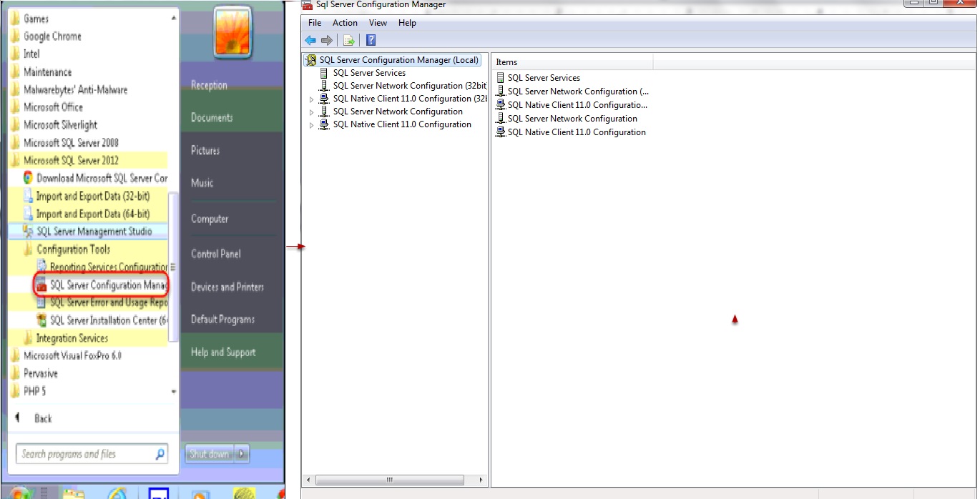Image resolution: width=980 pixels, height=499 pixels.
Task: Open the Help menu
Action: pos(407,23)
